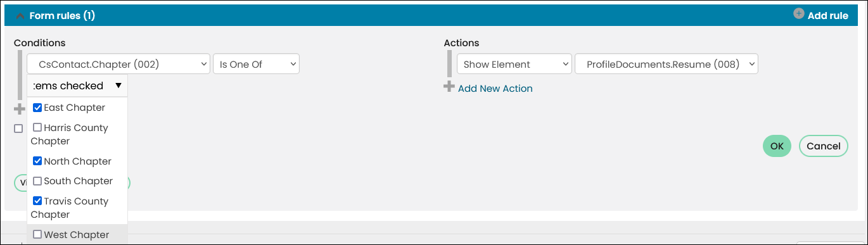Toggle the unlabeled checkbox below conditions plus
868x245 pixels.
18,129
